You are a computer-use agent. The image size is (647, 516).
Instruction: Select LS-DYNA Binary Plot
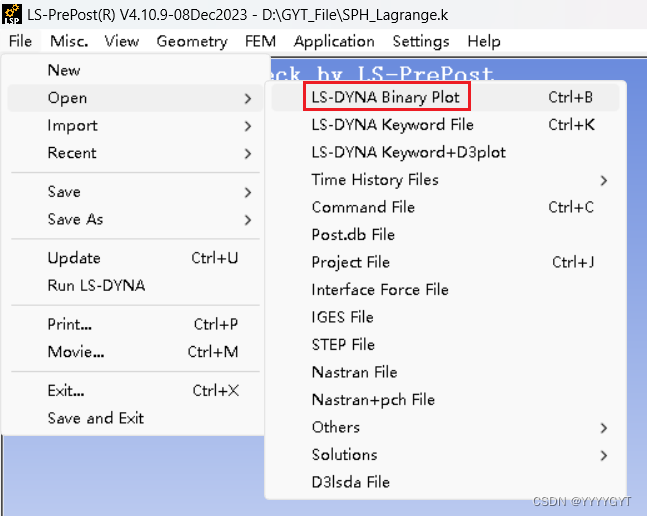(446, 97)
